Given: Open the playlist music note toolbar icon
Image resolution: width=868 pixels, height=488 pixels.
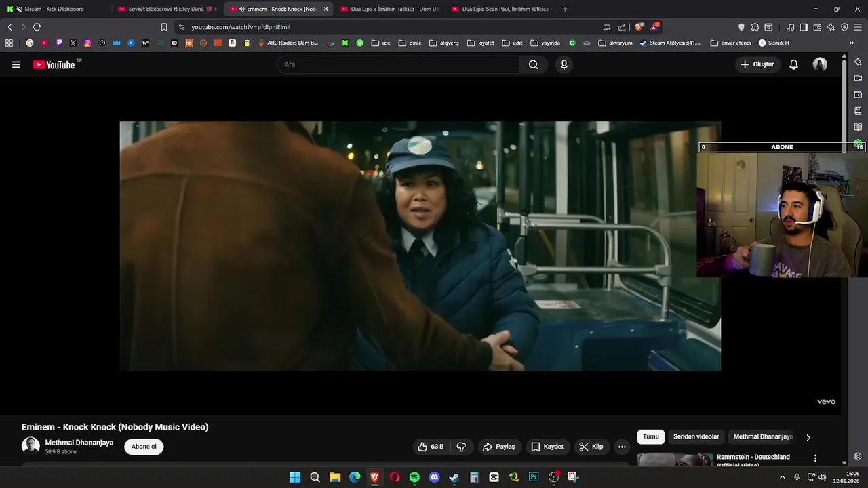Looking at the screenshot, I should pyautogui.click(x=791, y=27).
